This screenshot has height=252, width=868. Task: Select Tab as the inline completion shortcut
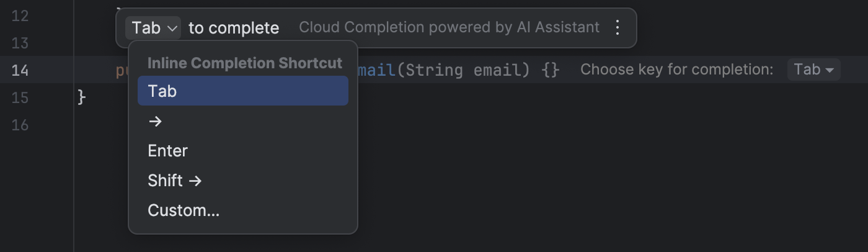coord(243,91)
